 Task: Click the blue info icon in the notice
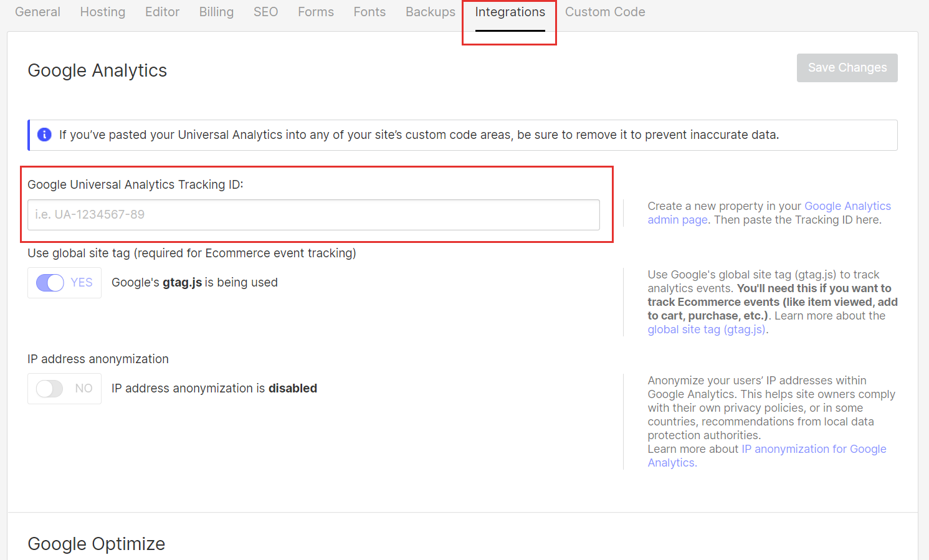[x=44, y=135]
